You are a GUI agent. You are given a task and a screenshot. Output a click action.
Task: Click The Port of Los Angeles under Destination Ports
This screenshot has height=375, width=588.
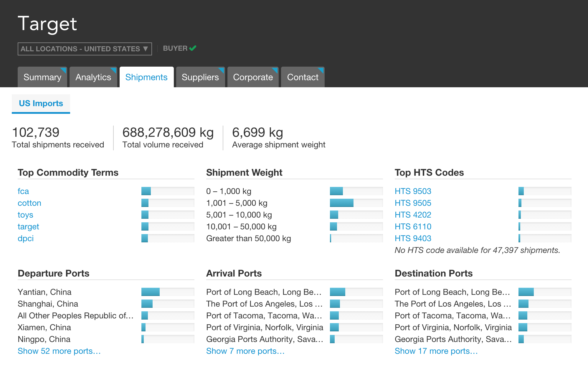pyautogui.click(x=453, y=304)
